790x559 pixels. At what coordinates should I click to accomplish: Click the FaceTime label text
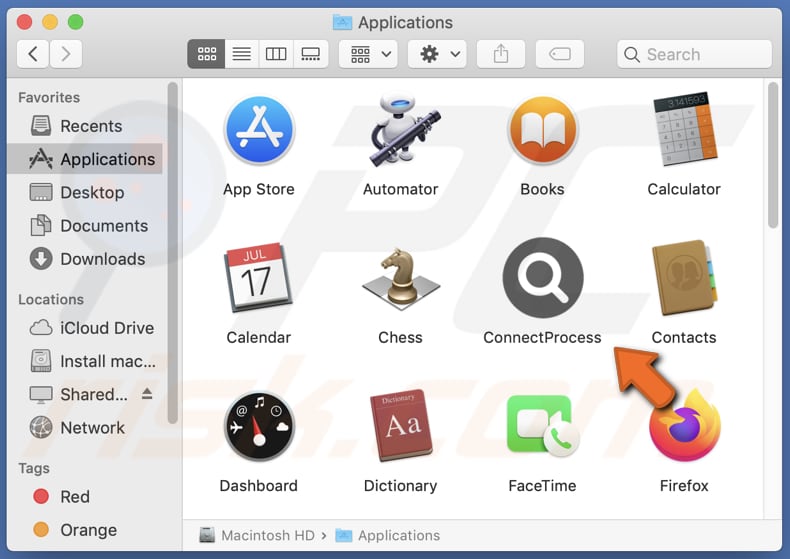coord(542,485)
